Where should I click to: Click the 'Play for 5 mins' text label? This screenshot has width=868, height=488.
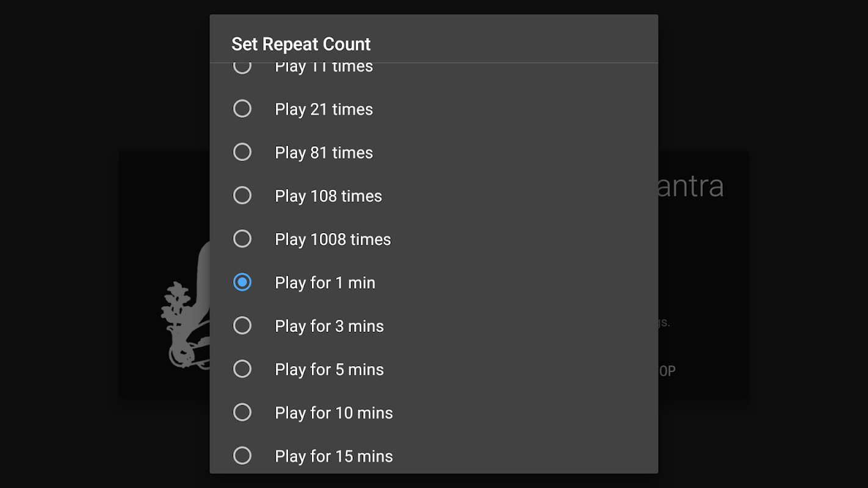(x=329, y=370)
